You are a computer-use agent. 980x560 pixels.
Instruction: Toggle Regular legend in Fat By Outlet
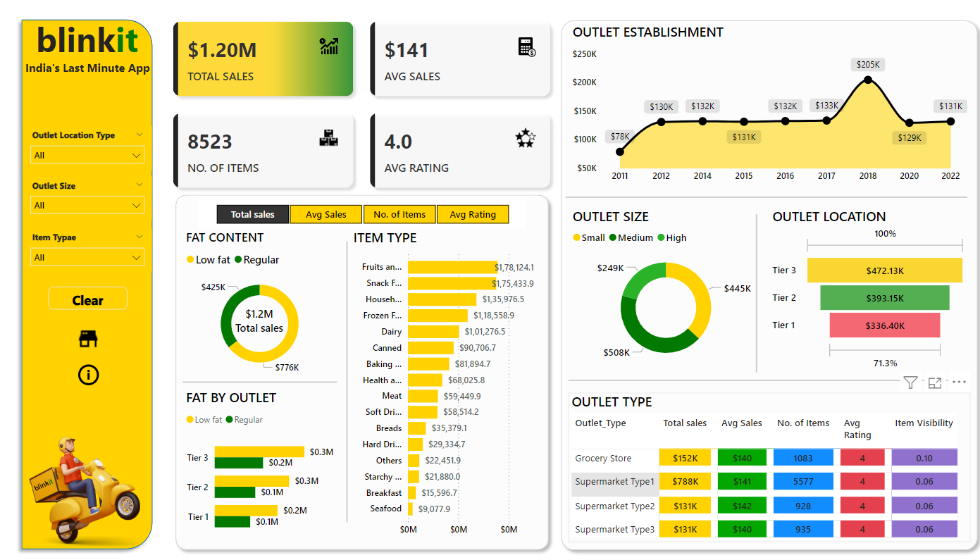pyautogui.click(x=244, y=420)
